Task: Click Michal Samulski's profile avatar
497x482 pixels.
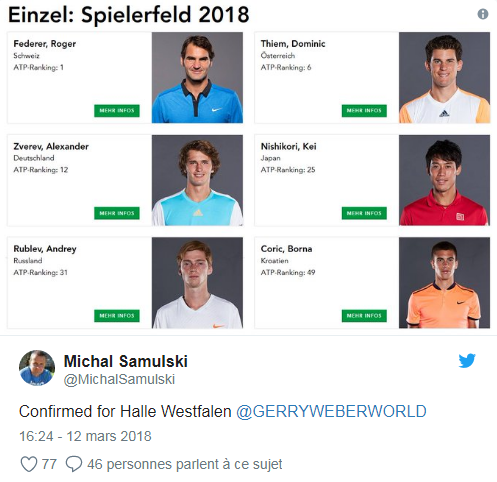Action: pyautogui.click(x=37, y=368)
